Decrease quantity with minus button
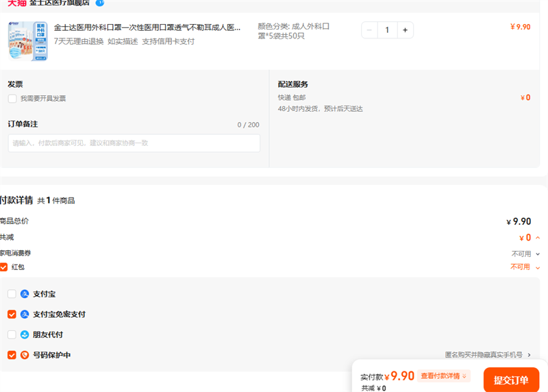 [370, 30]
